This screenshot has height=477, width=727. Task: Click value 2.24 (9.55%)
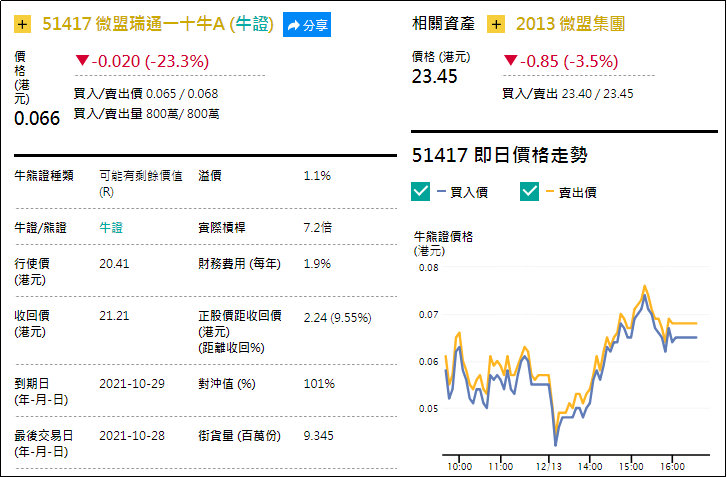click(x=338, y=318)
